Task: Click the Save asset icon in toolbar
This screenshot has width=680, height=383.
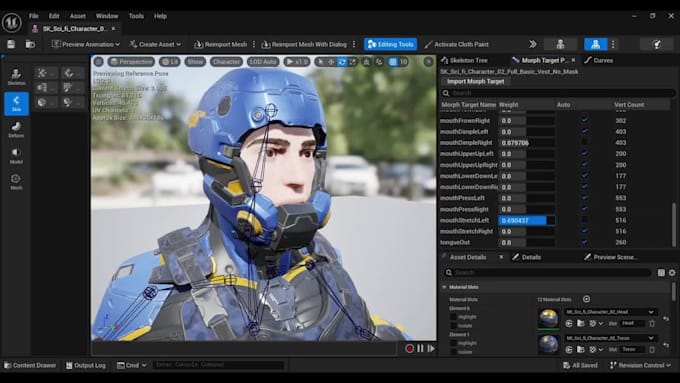Action: tap(11, 44)
